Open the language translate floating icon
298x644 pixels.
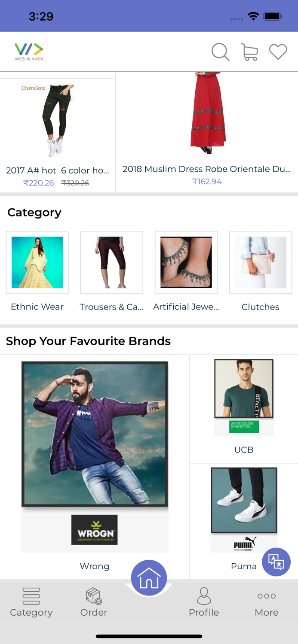(276, 562)
